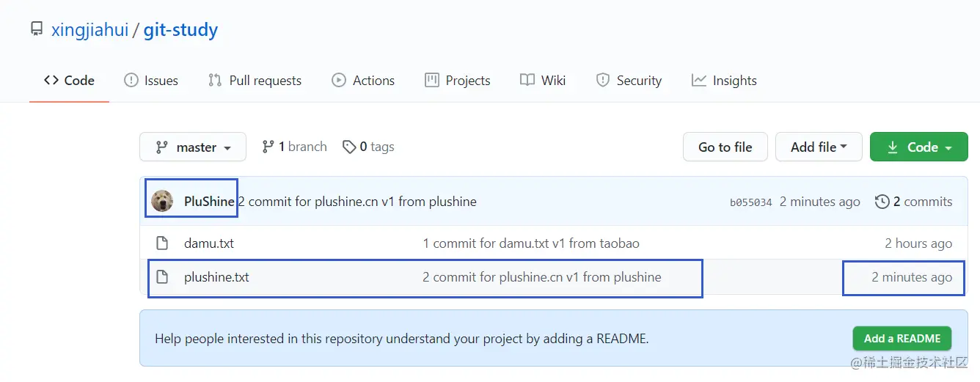This screenshot has height=382, width=980.
Task: Open the master branch dropdown
Action: click(x=193, y=147)
